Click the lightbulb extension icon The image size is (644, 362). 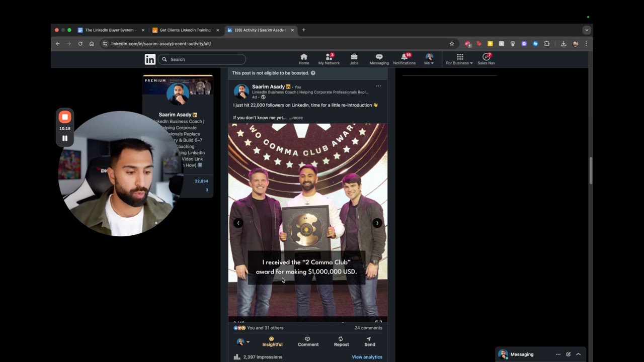(x=513, y=44)
